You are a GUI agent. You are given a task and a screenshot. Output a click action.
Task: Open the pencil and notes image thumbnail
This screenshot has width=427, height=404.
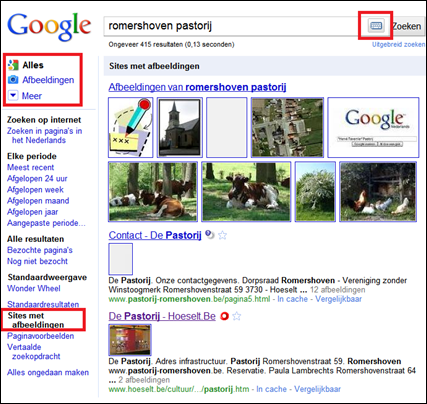pos(131,127)
